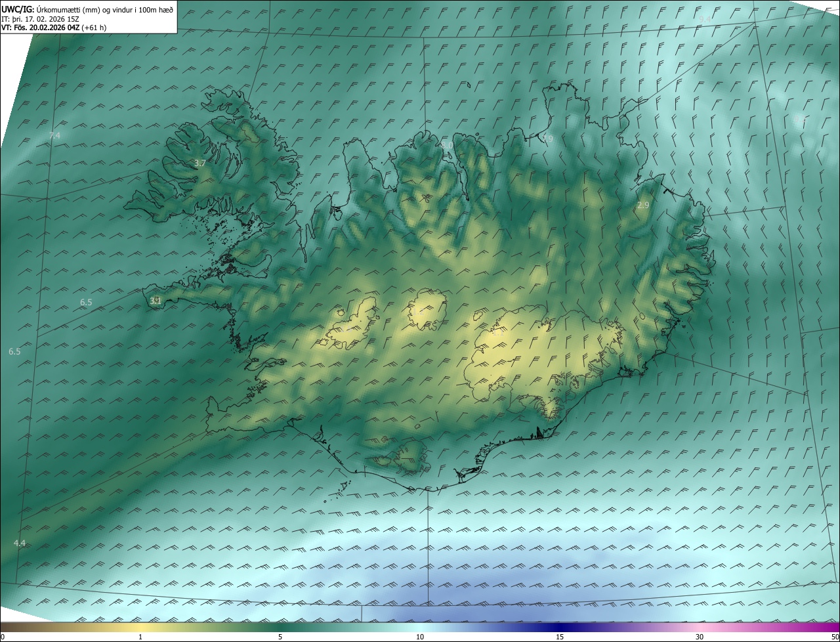Click the title line "UWC/IG: Úrkomumætti (mm) og vindur"
This screenshot has width=840, height=642.
pos(87,9)
